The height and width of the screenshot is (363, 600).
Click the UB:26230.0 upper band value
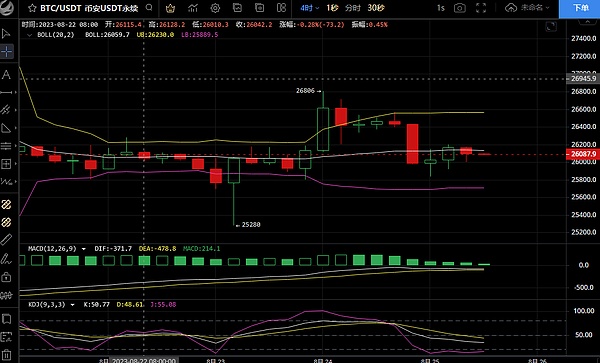pos(155,35)
